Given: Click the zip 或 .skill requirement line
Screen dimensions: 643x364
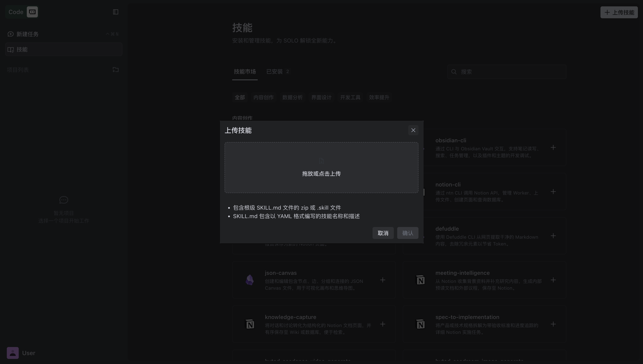Looking at the screenshot, I should (287, 208).
